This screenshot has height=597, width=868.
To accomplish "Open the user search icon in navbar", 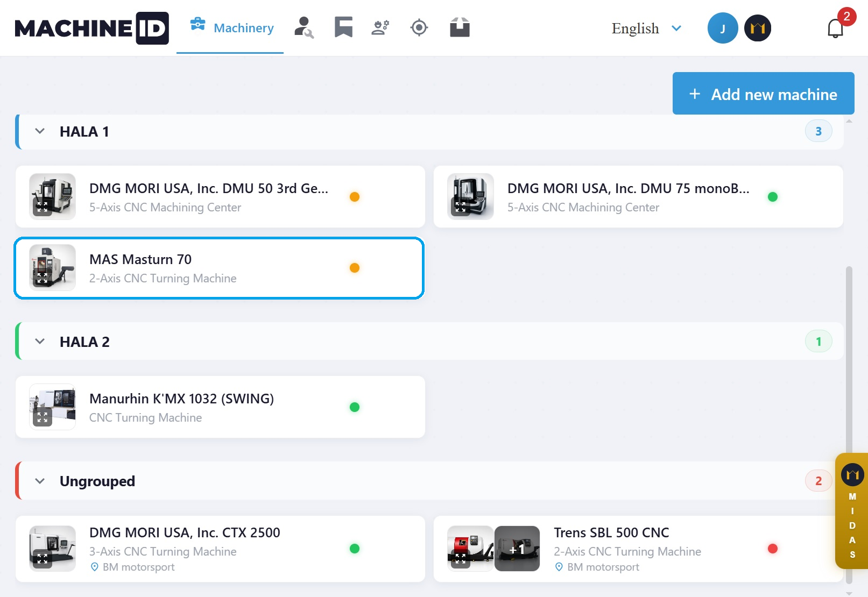I will click(304, 27).
